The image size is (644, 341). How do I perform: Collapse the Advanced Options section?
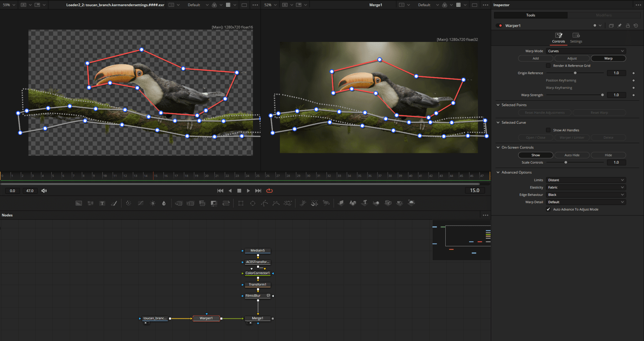[498, 172]
